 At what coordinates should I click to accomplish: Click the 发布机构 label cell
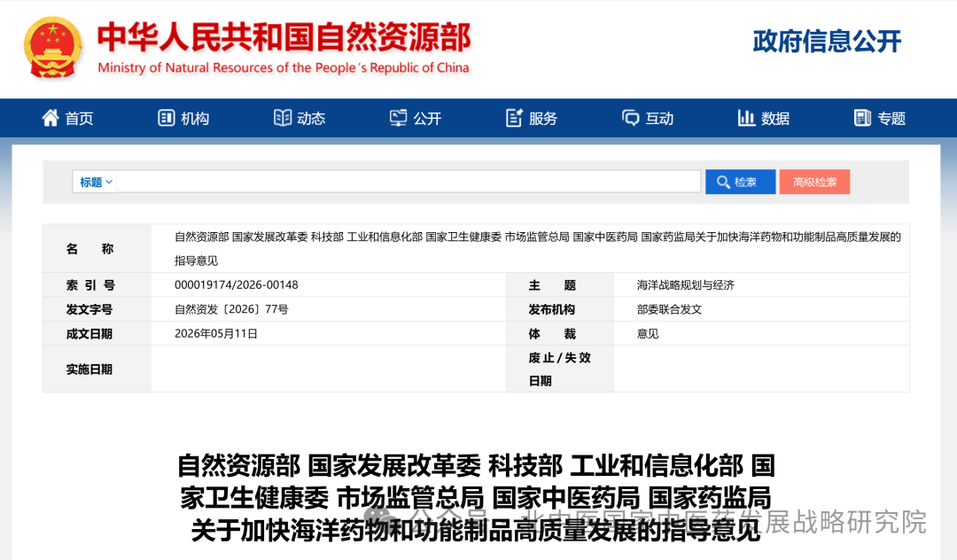coord(560,309)
